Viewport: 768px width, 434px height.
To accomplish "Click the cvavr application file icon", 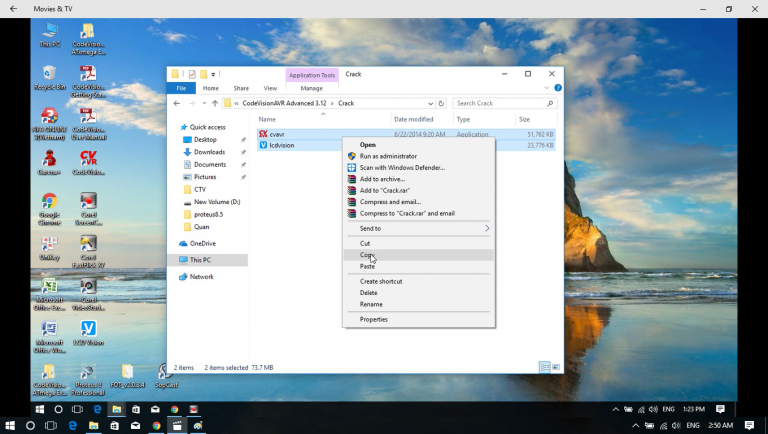I will coord(263,133).
